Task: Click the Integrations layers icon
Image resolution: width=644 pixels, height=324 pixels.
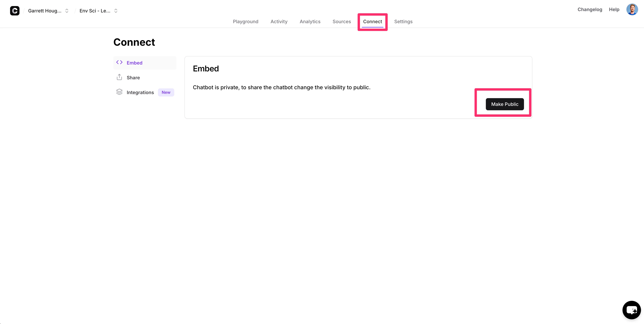Action: tap(119, 92)
